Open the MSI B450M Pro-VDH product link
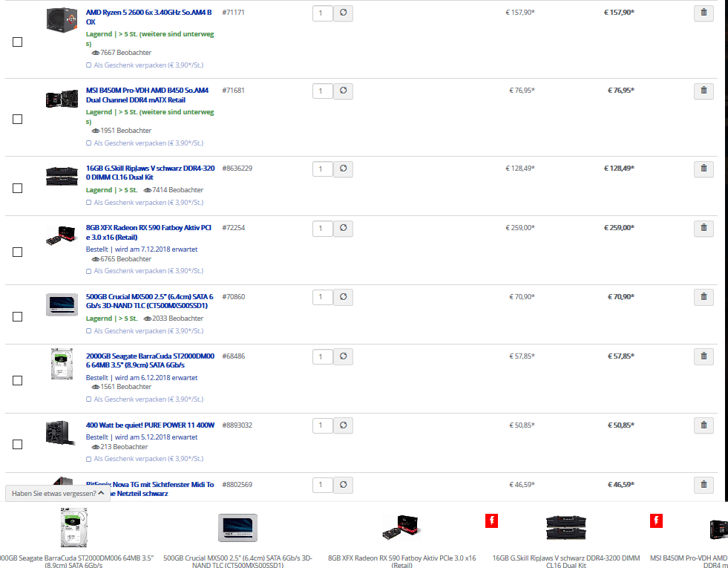The height and width of the screenshot is (568, 728). click(x=147, y=95)
